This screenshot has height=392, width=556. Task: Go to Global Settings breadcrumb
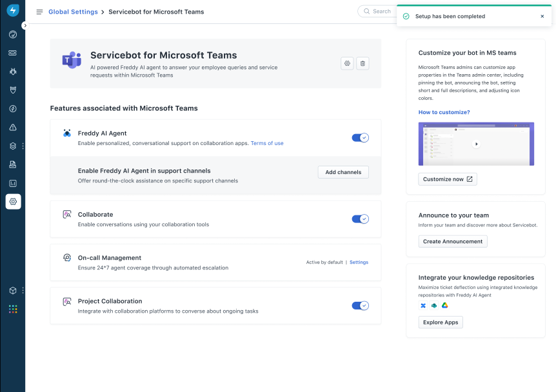pyautogui.click(x=73, y=12)
